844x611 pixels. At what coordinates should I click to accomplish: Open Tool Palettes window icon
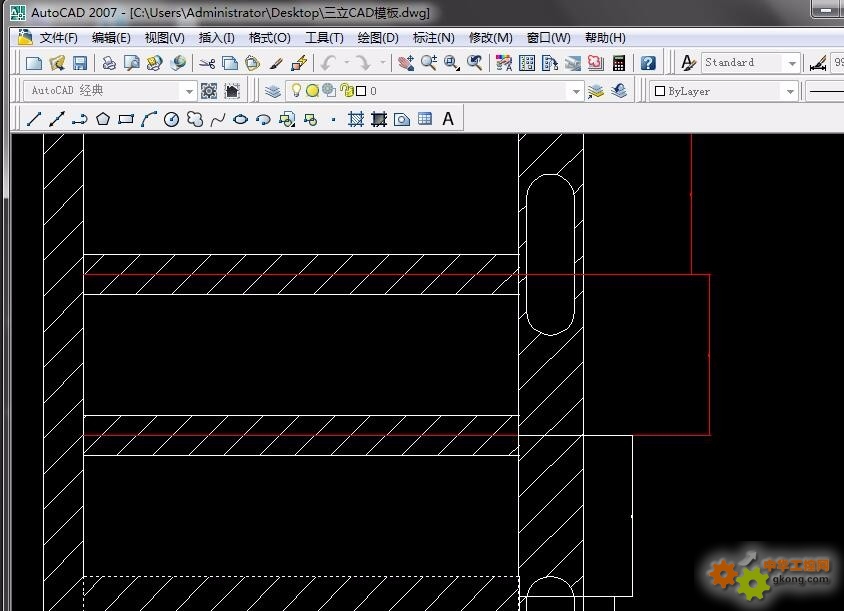550,64
